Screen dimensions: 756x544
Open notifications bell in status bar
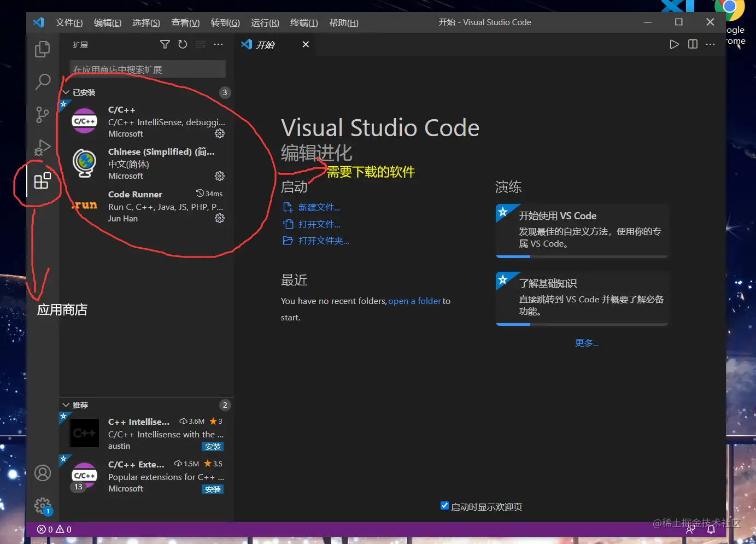711,529
